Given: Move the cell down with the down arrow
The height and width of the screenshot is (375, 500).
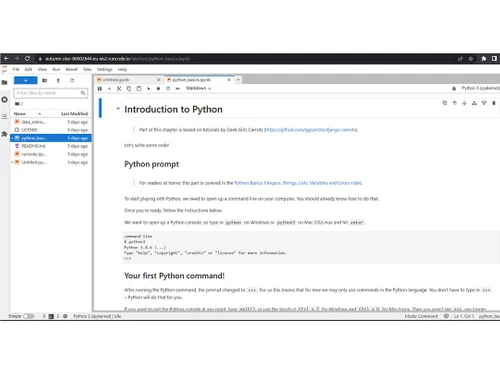Looking at the screenshot, I should pyautogui.click(x=464, y=103).
